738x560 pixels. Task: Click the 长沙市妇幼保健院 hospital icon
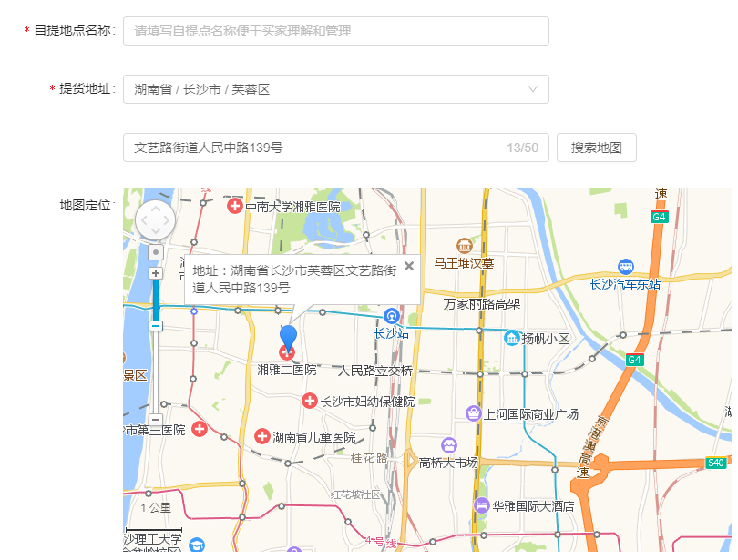point(310,401)
